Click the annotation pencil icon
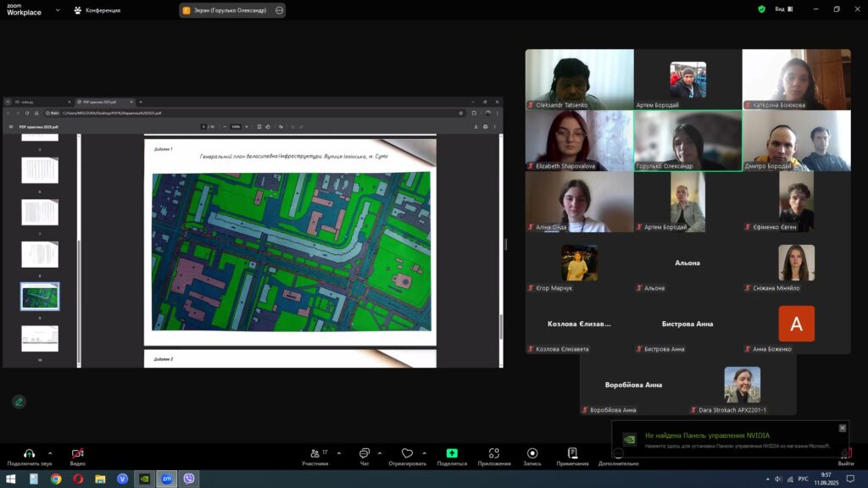This screenshot has width=868, height=488. click(x=19, y=402)
